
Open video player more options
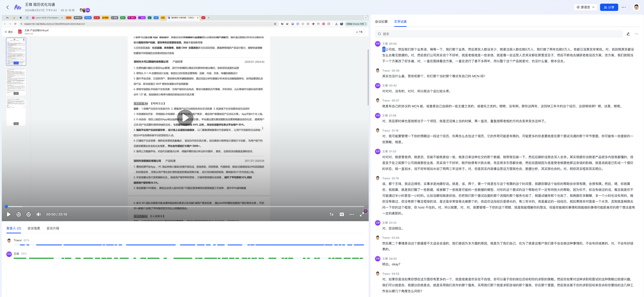pos(351,215)
